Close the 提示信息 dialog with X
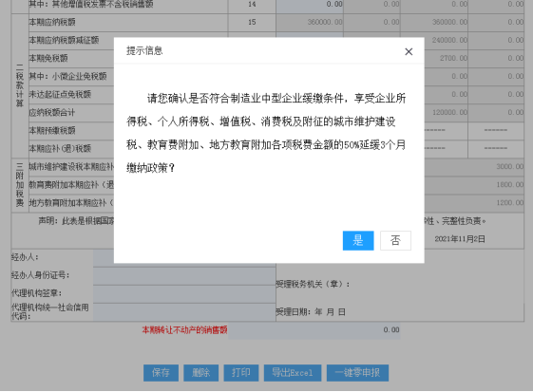533x392 pixels. [x=409, y=51]
